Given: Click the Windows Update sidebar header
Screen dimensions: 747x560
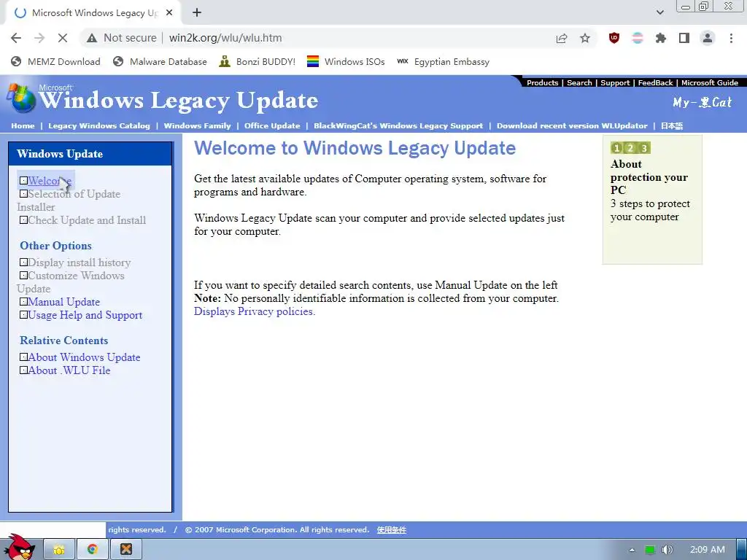Looking at the screenshot, I should (90, 154).
